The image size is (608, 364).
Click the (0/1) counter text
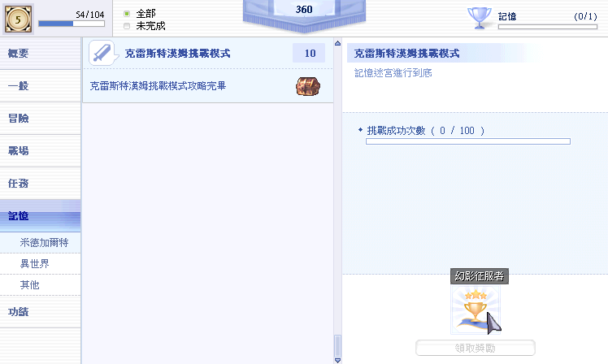coord(585,16)
